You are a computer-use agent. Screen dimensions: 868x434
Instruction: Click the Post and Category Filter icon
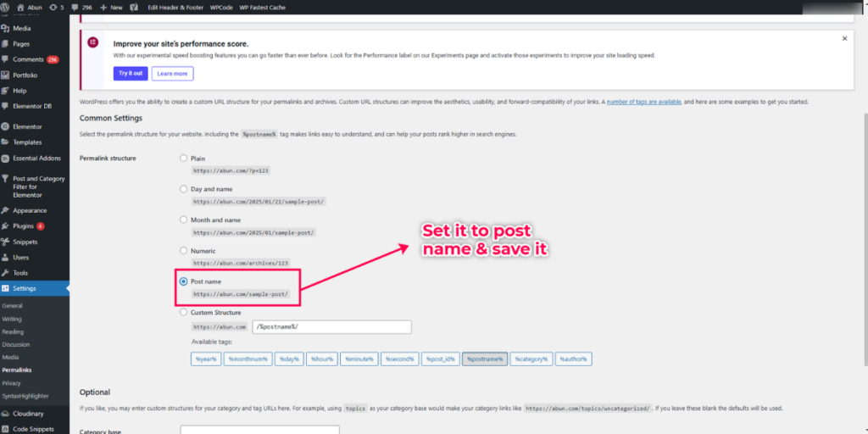pyautogui.click(x=5, y=178)
